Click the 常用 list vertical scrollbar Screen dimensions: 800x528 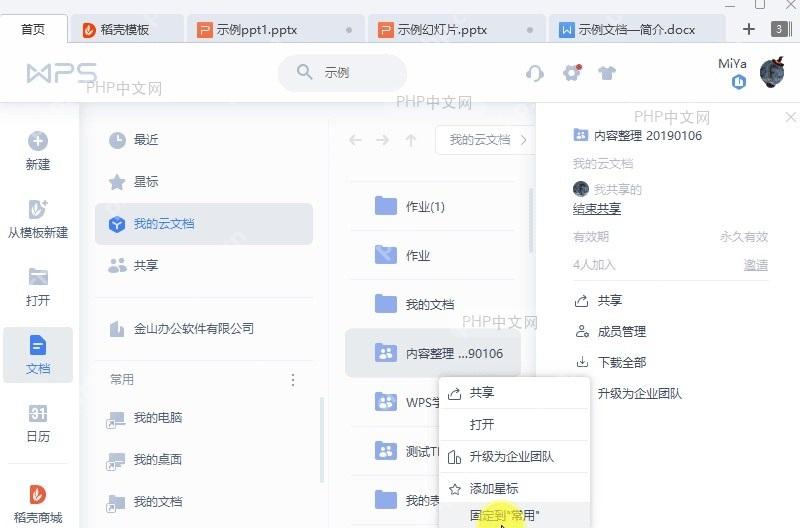322,440
